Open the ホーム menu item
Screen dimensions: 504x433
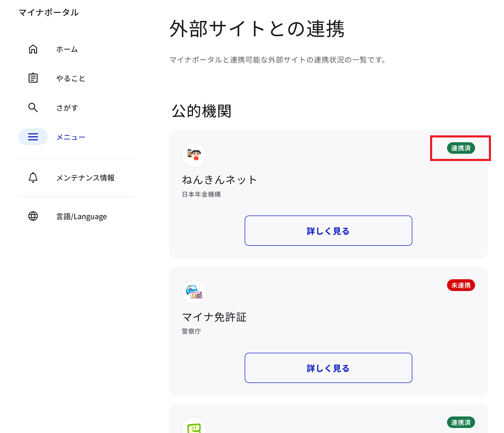click(x=67, y=49)
